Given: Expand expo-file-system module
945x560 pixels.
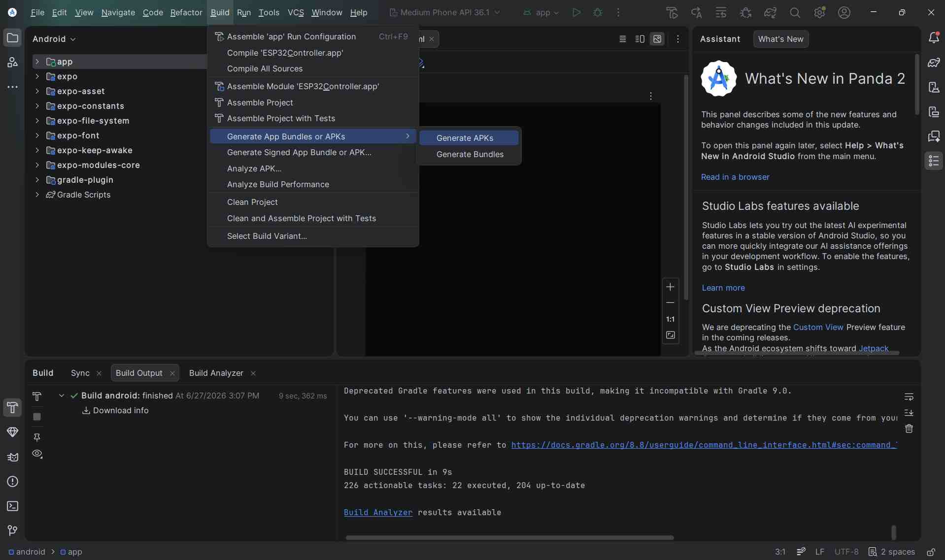Looking at the screenshot, I should click(x=37, y=121).
